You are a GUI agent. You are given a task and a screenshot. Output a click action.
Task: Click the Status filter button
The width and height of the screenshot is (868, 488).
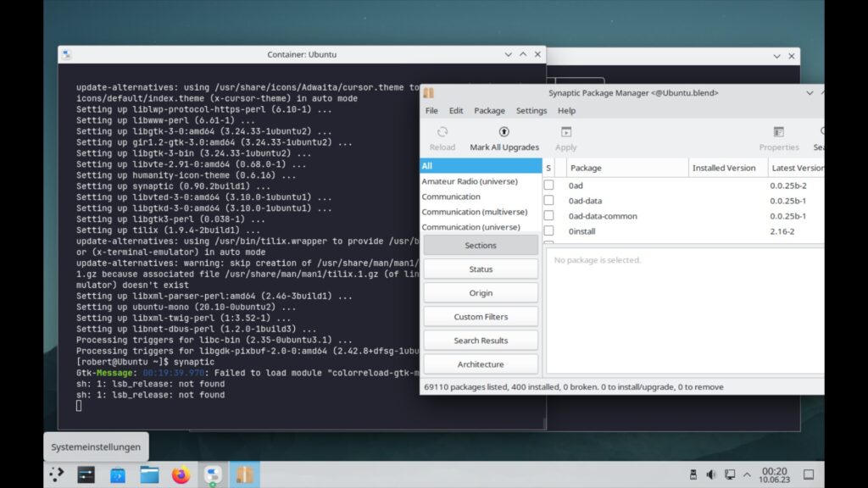point(481,269)
